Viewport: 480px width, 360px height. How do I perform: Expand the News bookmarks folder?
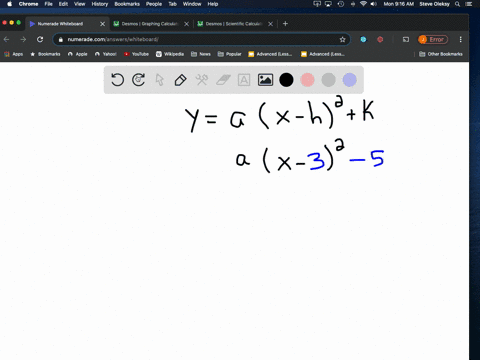point(201,54)
